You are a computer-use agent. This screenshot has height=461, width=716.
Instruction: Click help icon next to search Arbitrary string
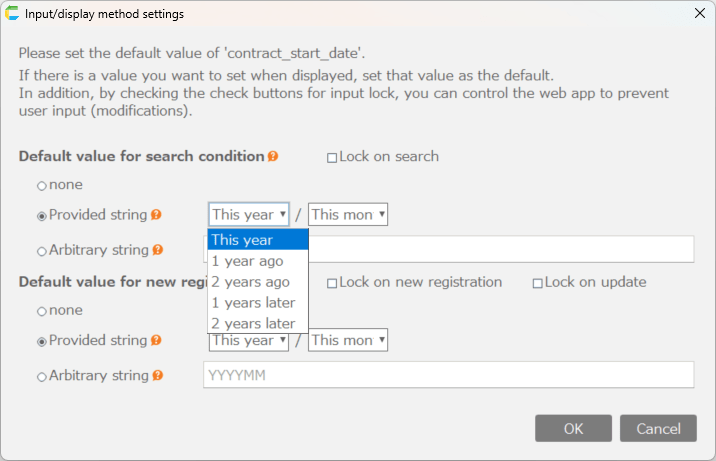(157, 250)
